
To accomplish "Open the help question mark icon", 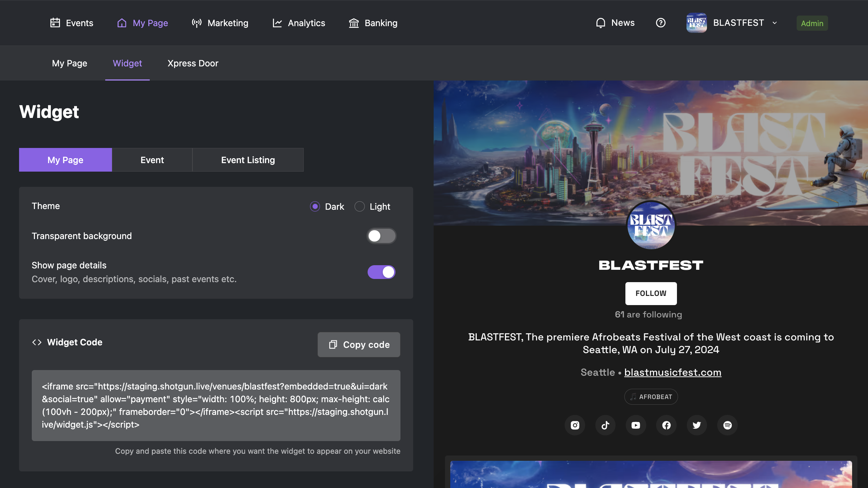I will tap(661, 23).
